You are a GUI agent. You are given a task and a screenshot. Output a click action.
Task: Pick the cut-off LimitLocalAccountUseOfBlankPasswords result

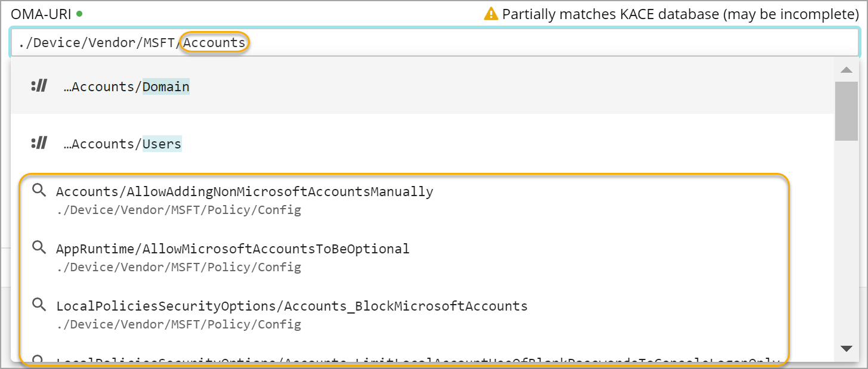point(418,361)
